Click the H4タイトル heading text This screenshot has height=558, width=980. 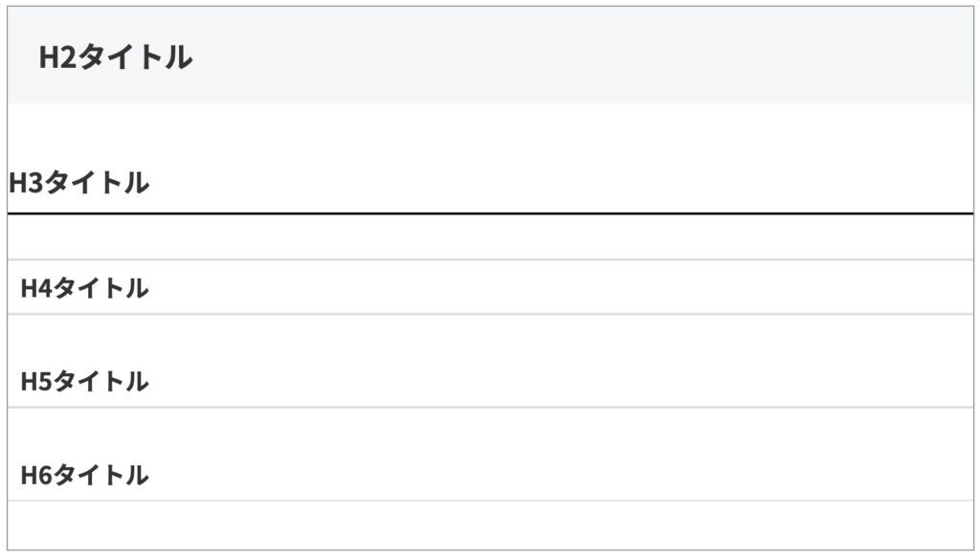(85, 287)
